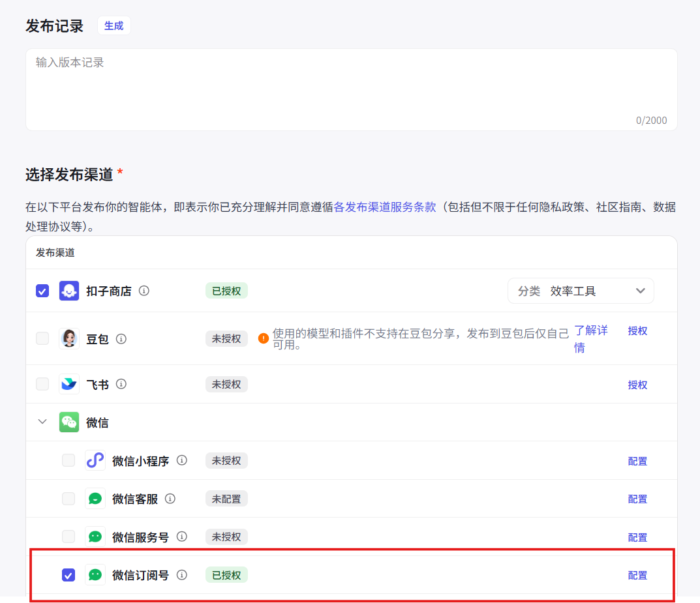Click the 未授权 badge of 微信小程序
Screen dimensions: 700x603
226,460
